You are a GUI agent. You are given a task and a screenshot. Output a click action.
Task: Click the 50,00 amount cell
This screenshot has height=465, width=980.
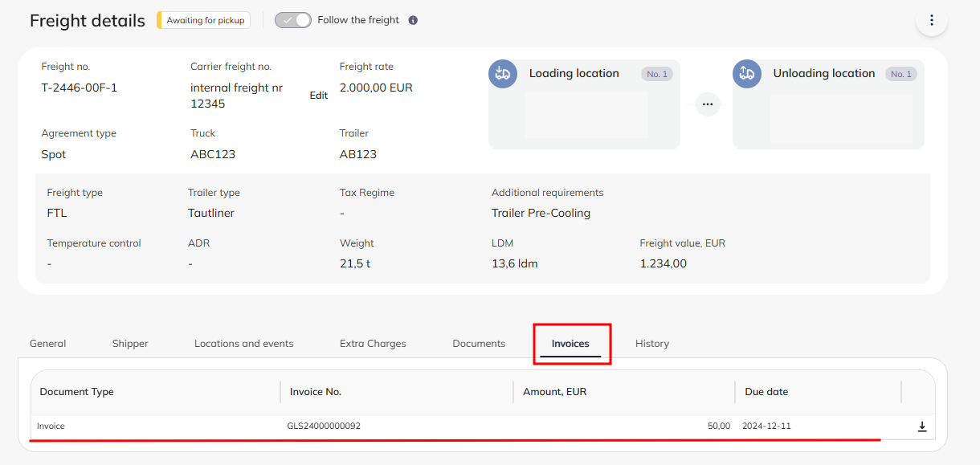click(719, 426)
